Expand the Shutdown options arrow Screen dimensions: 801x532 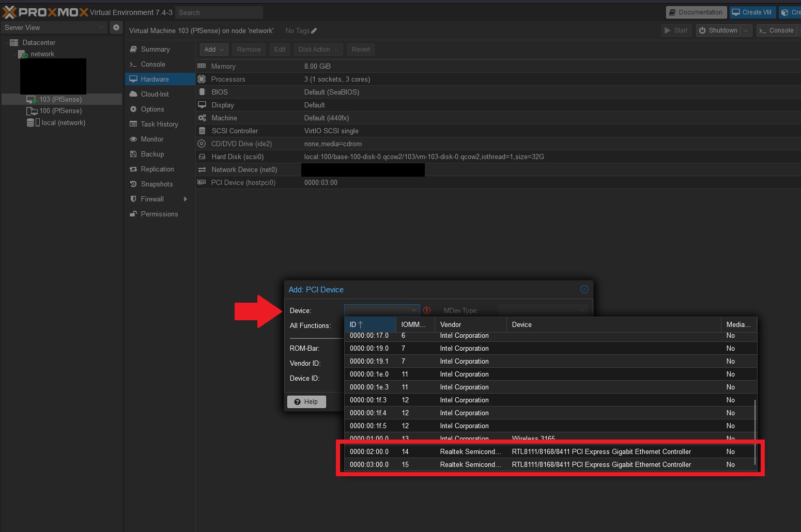tap(746, 30)
